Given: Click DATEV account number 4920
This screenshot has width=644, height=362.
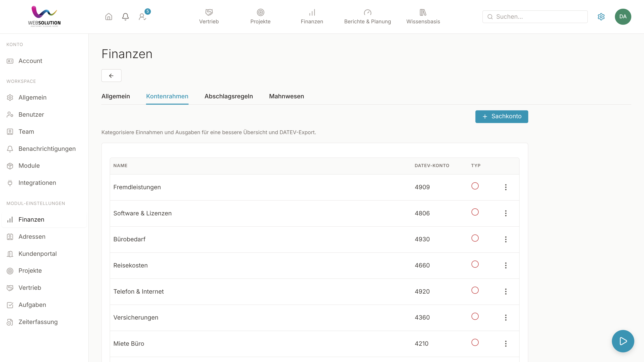Looking at the screenshot, I should (x=422, y=292).
